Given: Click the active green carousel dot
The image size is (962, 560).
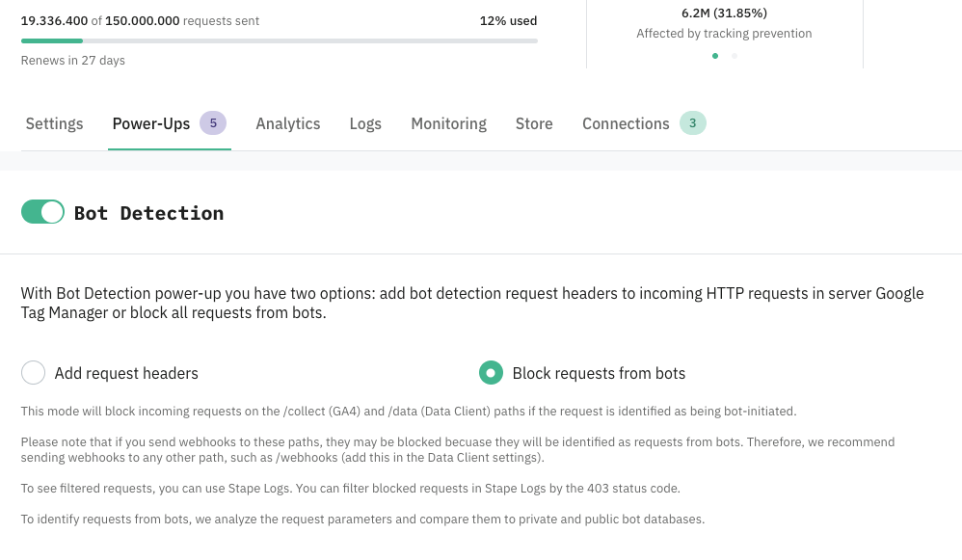Looking at the screenshot, I should point(714,56).
